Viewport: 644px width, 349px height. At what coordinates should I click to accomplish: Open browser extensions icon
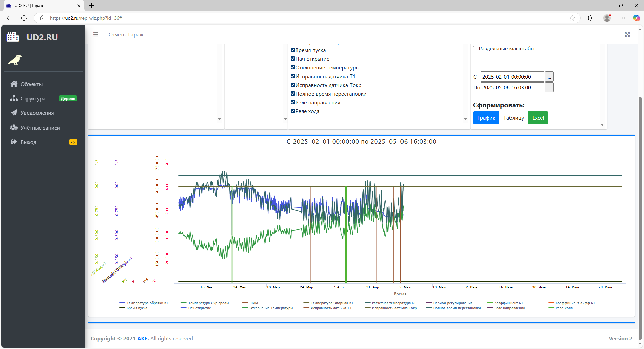(x=590, y=18)
